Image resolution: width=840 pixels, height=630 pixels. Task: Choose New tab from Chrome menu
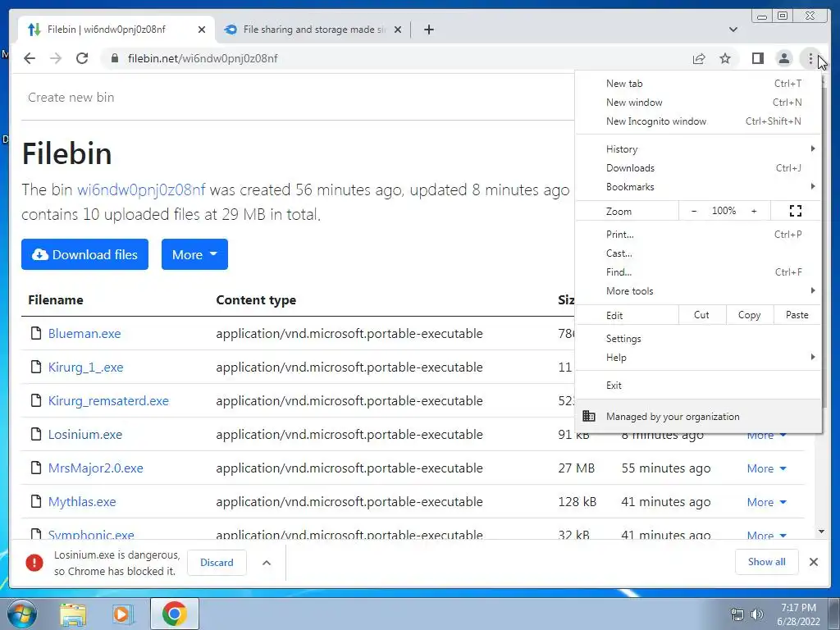coord(698,84)
